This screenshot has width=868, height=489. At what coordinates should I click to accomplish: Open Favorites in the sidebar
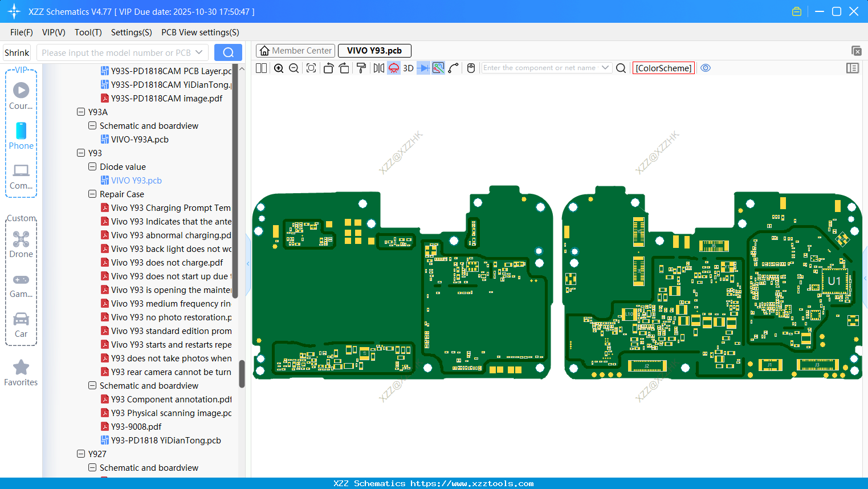[x=21, y=373]
